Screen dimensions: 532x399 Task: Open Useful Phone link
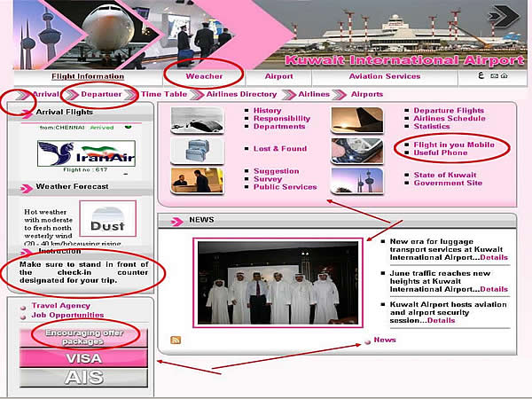(x=441, y=153)
